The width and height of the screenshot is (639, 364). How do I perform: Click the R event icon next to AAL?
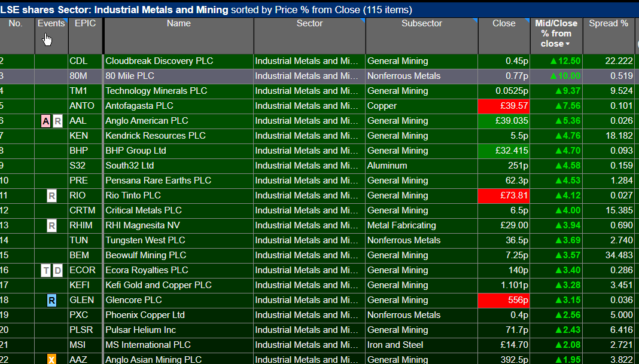coord(58,121)
